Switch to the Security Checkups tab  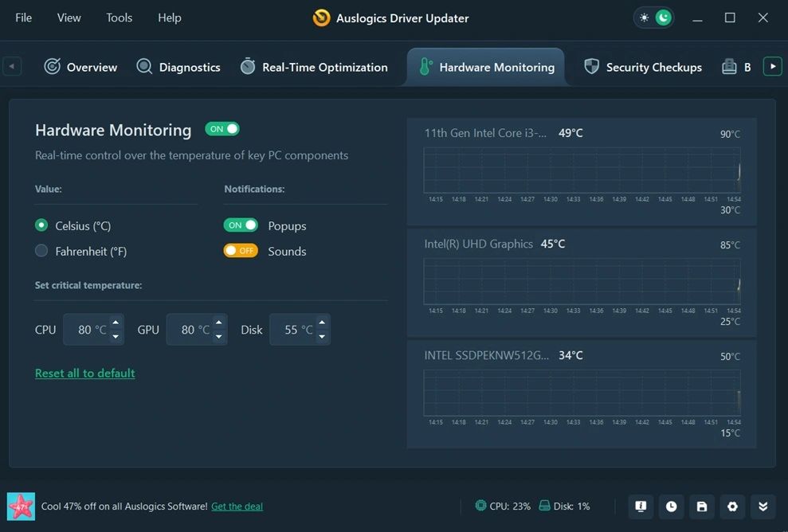(643, 67)
